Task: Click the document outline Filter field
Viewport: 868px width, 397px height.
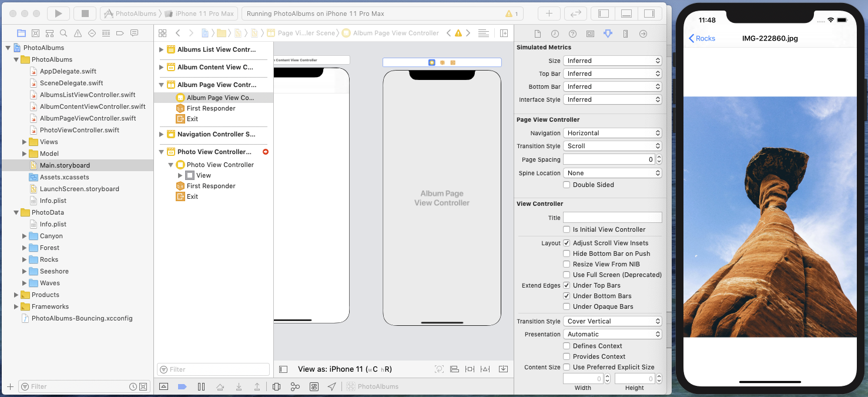Action: (x=213, y=369)
